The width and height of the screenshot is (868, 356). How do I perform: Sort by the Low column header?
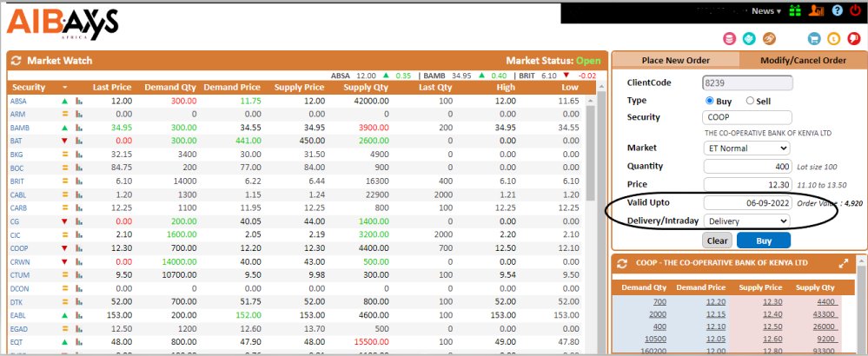tap(570, 88)
